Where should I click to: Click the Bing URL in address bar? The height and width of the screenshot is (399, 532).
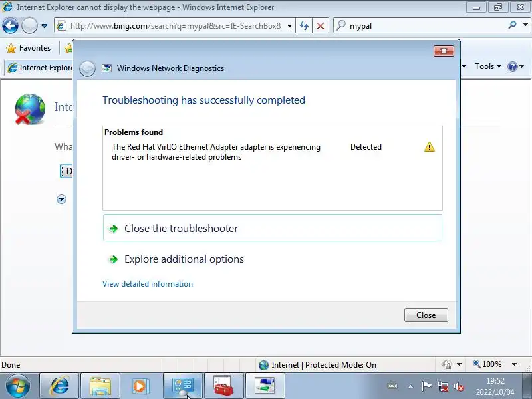tap(176, 26)
